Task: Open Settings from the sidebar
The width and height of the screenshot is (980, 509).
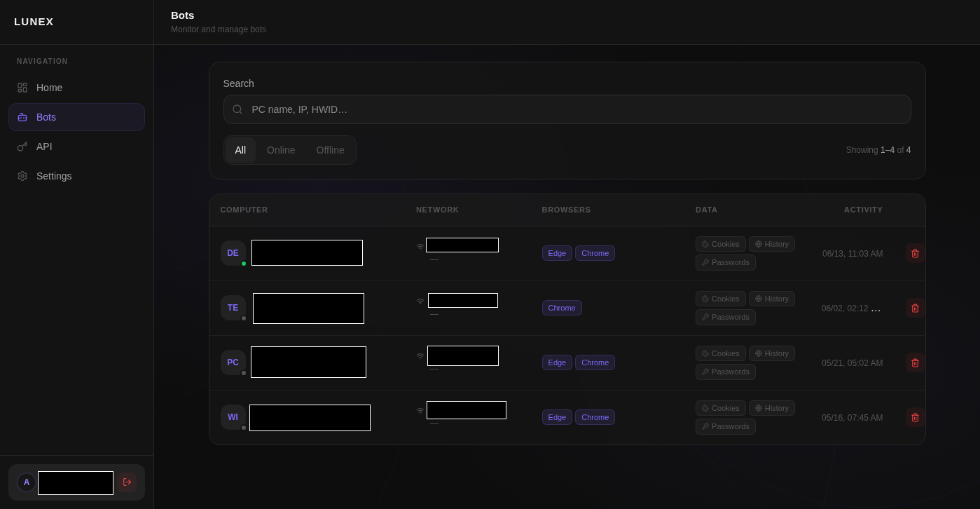Action: click(76, 176)
